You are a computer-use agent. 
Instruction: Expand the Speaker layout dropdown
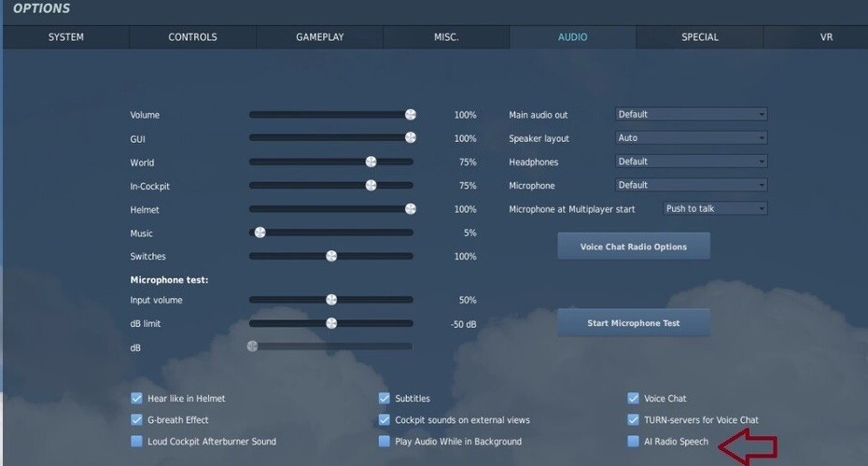tap(691, 137)
